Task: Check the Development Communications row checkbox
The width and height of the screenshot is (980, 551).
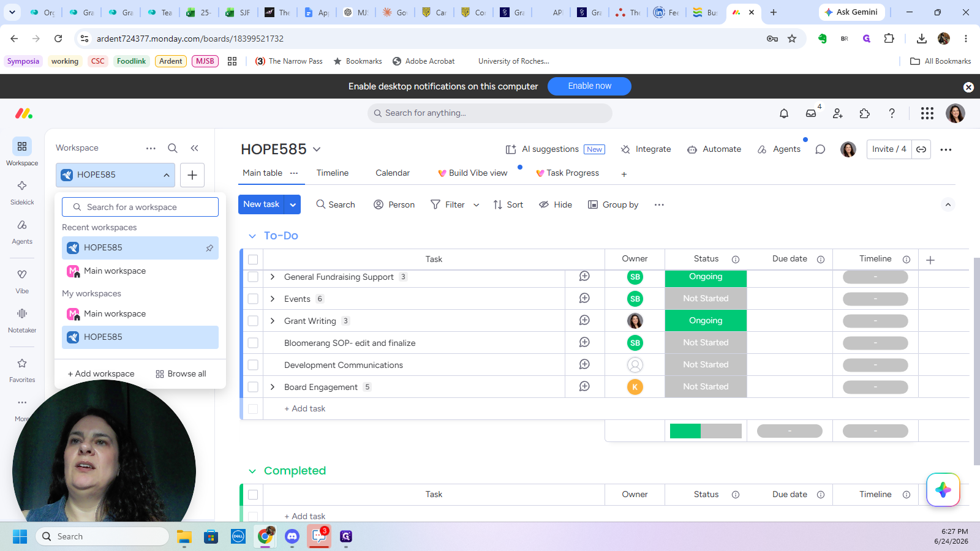Action: pyautogui.click(x=253, y=365)
